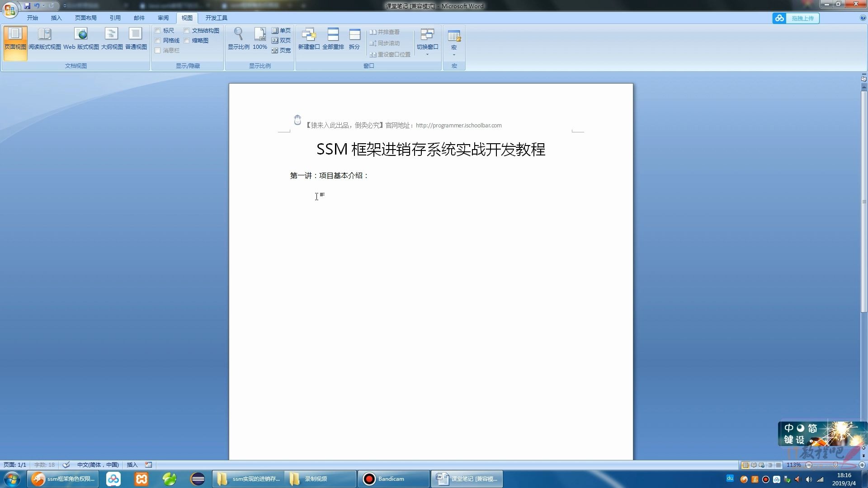Image resolution: width=868 pixels, height=488 pixels.
Task: Turn on 网格线 gridlines
Action: click(x=157, y=40)
